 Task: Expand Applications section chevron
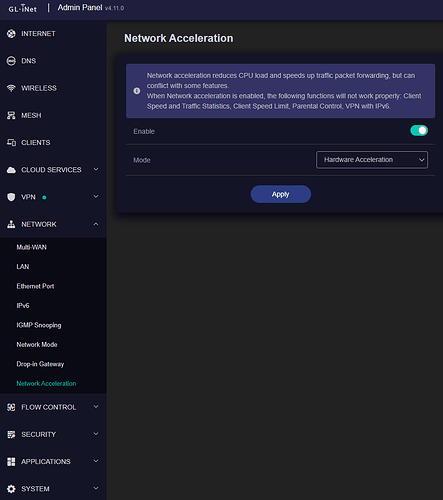[x=96, y=461]
